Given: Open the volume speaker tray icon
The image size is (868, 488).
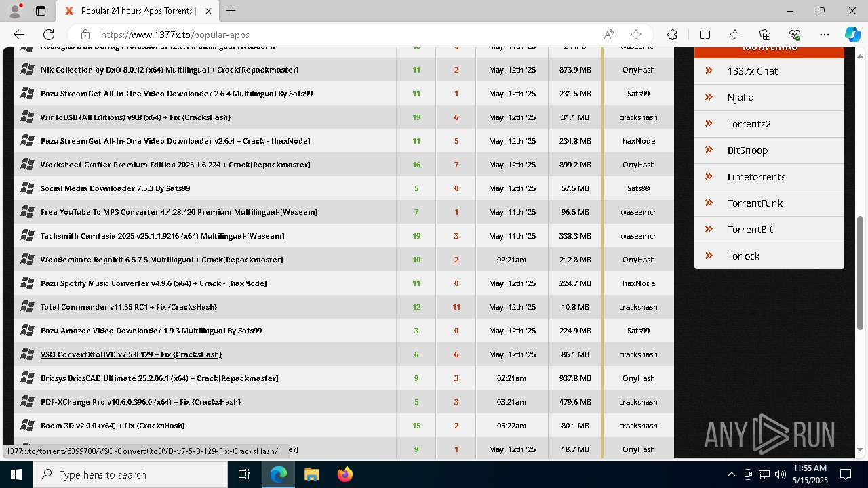Looking at the screenshot, I should click(x=780, y=474).
